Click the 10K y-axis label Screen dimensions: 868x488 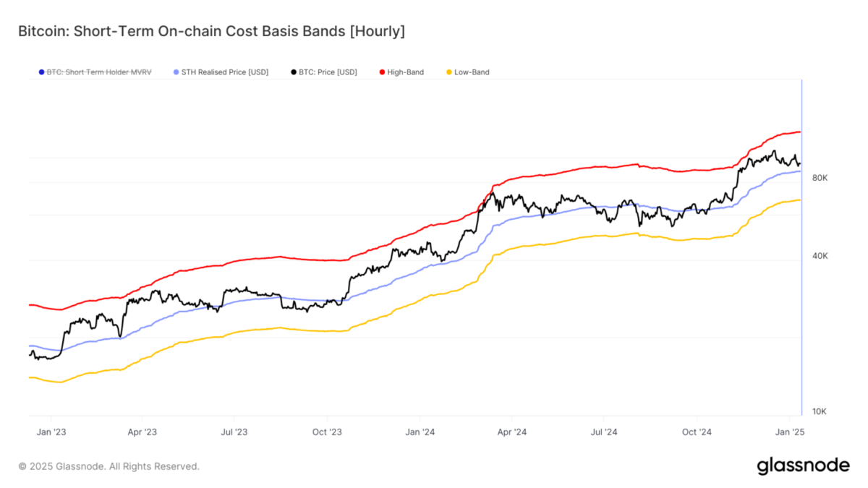(820, 412)
